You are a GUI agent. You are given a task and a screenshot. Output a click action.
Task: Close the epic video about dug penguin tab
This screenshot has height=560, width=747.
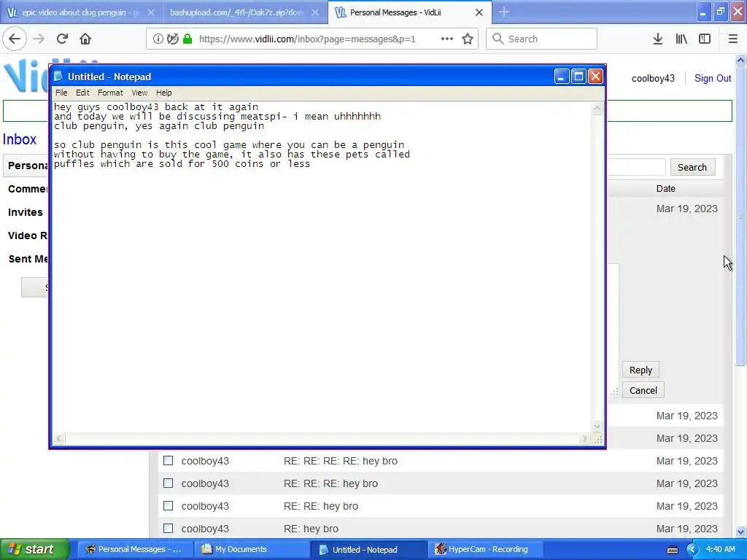150,12
